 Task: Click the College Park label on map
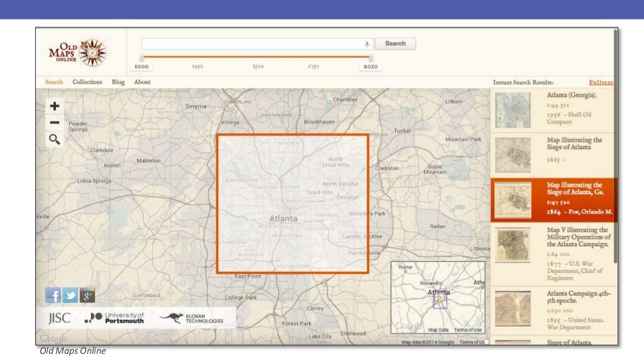click(x=240, y=297)
